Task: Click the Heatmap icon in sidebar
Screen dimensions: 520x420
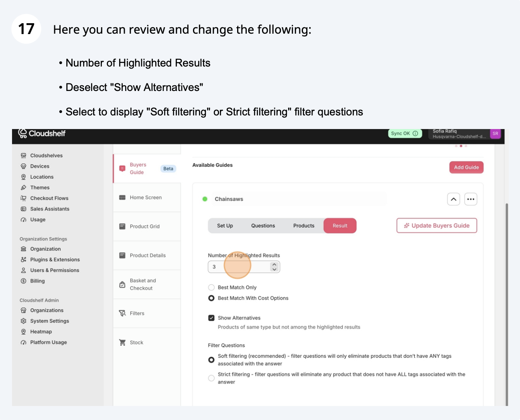Action: 23,332
